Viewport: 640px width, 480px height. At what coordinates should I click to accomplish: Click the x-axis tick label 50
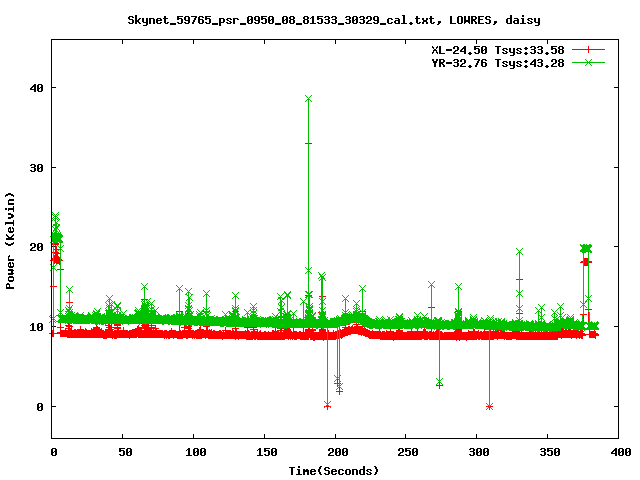pos(125,452)
